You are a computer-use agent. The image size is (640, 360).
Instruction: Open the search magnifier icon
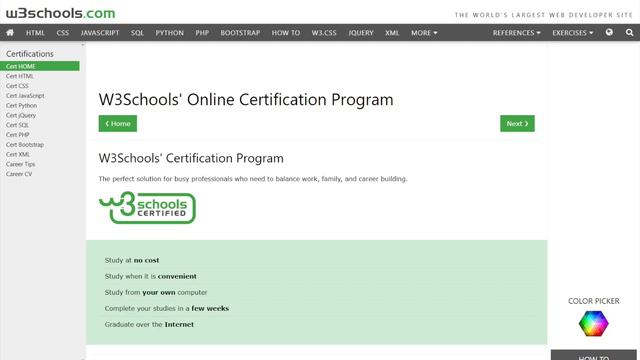(x=629, y=32)
